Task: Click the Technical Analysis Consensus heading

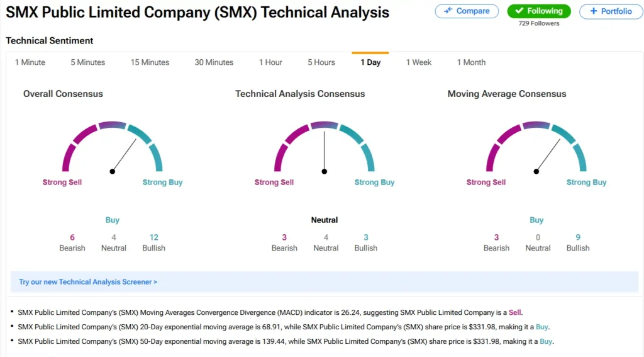Action: pos(300,94)
